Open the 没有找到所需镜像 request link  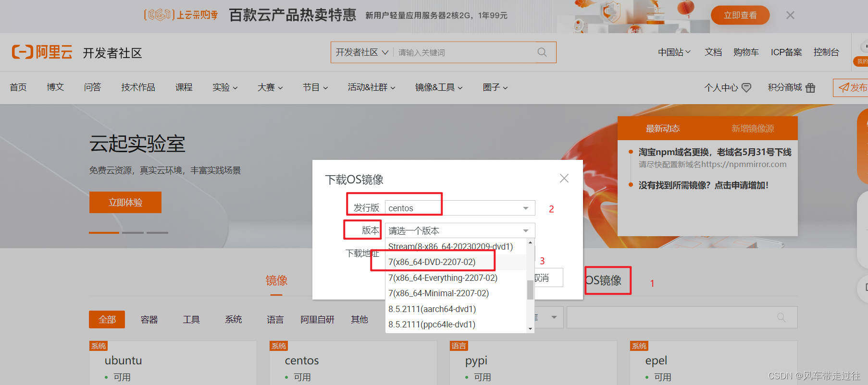pos(703,185)
